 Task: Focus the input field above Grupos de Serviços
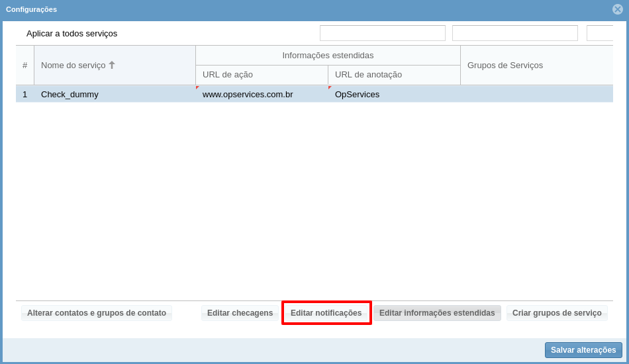pos(599,33)
